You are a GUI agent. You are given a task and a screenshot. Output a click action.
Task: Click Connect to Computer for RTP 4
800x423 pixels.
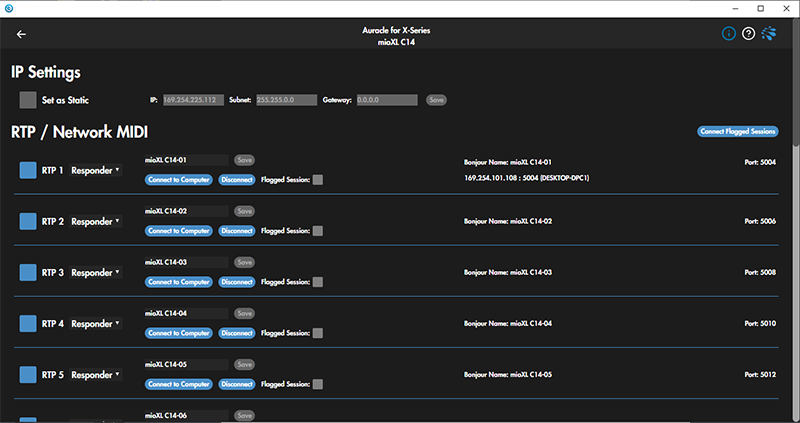tap(179, 333)
